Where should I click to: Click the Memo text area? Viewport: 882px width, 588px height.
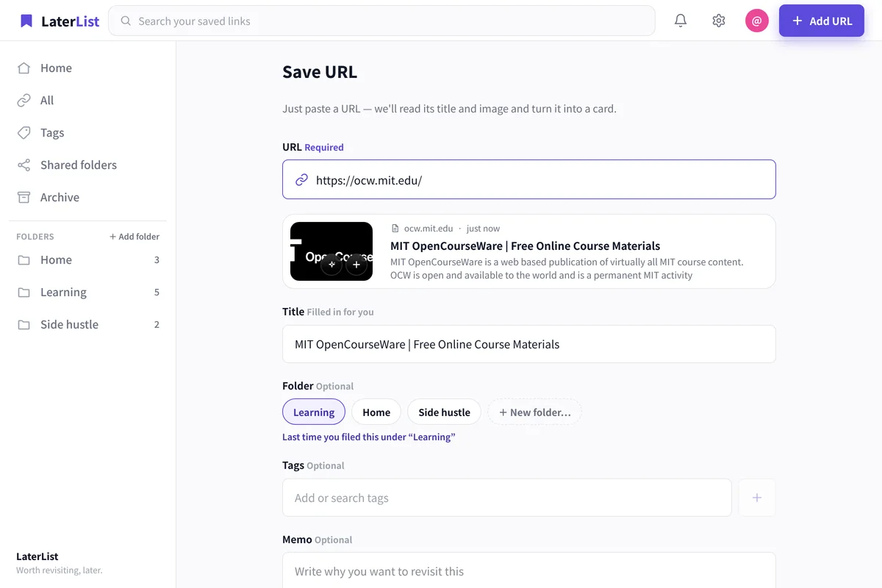[529, 570]
